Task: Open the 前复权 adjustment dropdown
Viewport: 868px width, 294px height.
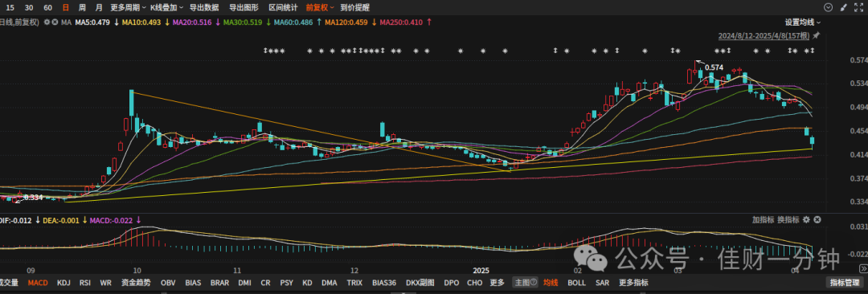Action: (x=319, y=8)
